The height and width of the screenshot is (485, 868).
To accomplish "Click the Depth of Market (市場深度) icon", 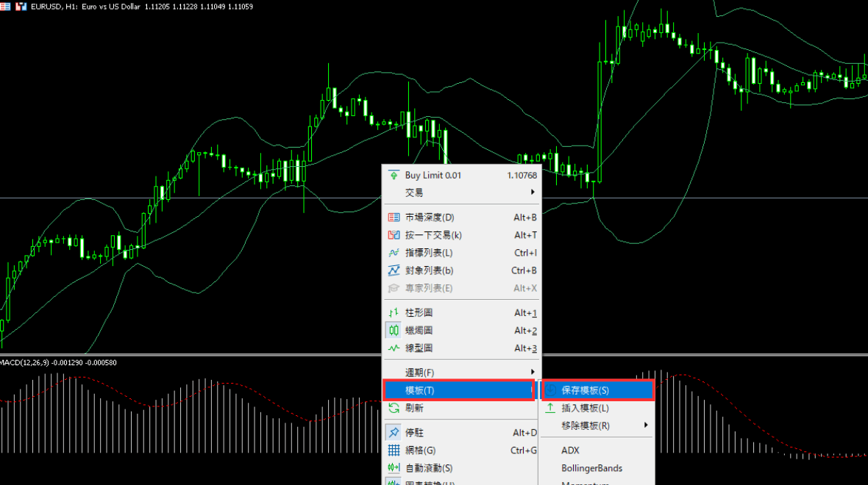I will click(x=394, y=218).
